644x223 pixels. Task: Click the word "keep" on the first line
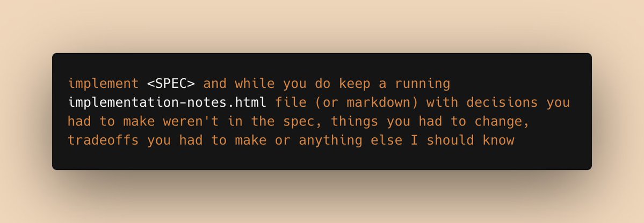pyautogui.click(x=354, y=84)
